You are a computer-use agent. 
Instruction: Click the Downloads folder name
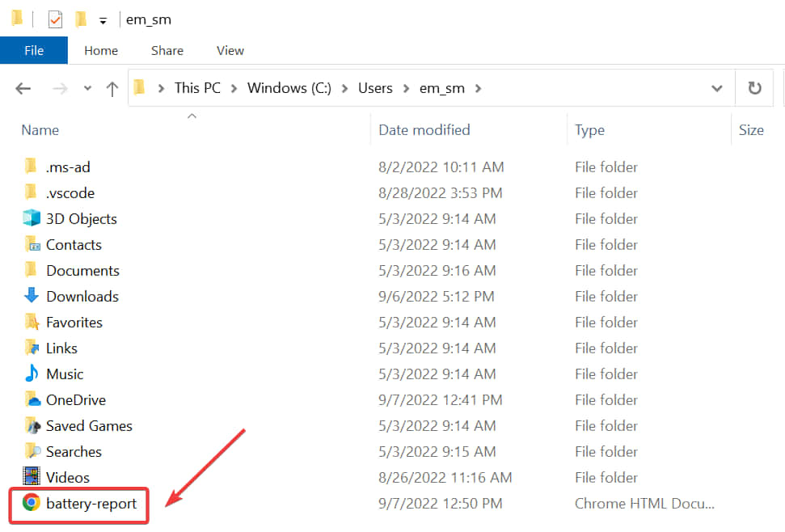coord(82,296)
